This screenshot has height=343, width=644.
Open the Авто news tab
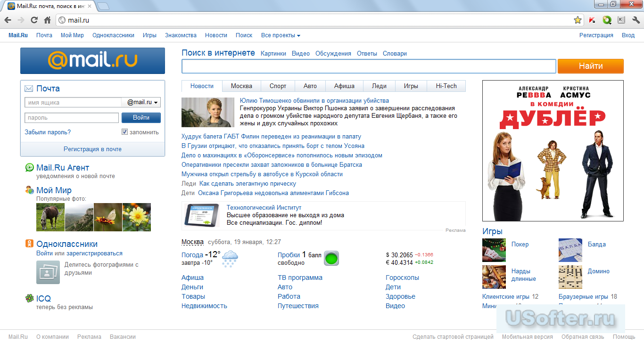[x=310, y=86]
